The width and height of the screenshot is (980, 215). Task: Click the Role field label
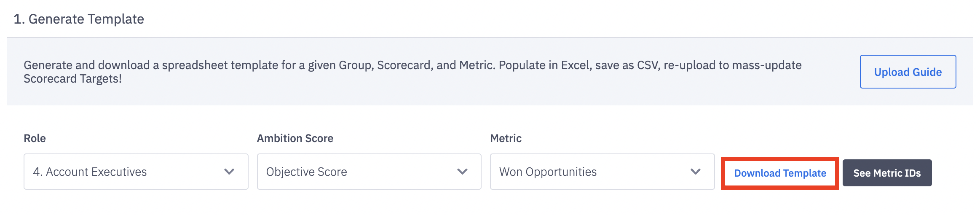pyautogui.click(x=35, y=138)
